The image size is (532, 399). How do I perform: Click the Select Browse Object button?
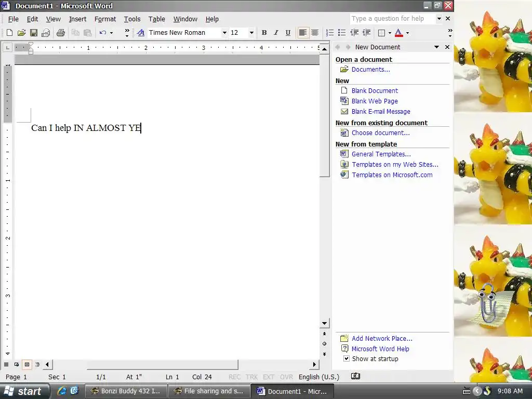point(324,344)
